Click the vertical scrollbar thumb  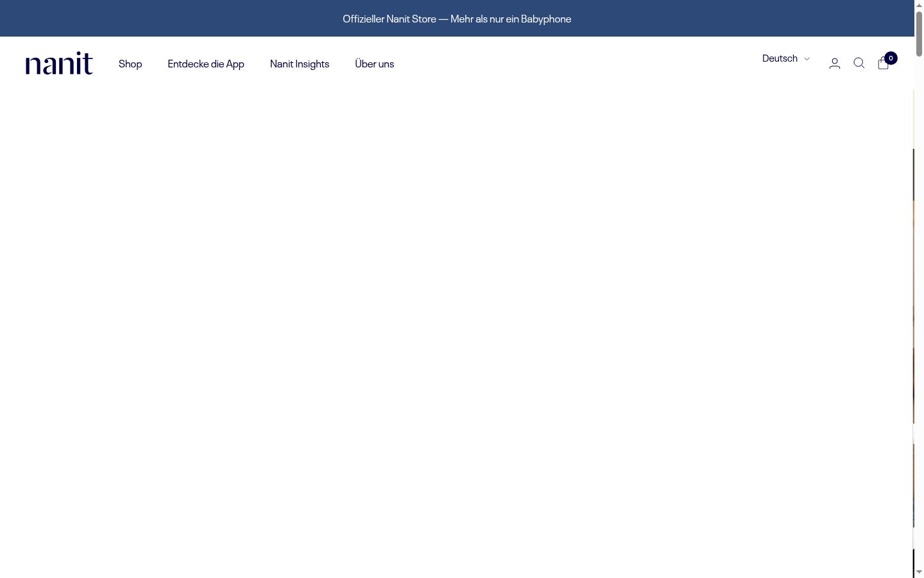pos(919,33)
